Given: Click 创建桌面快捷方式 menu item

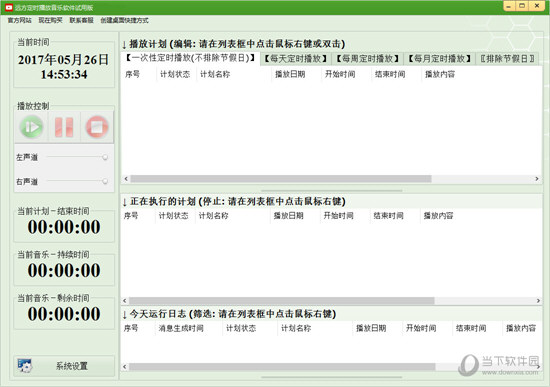Looking at the screenshot, I should coord(125,20).
